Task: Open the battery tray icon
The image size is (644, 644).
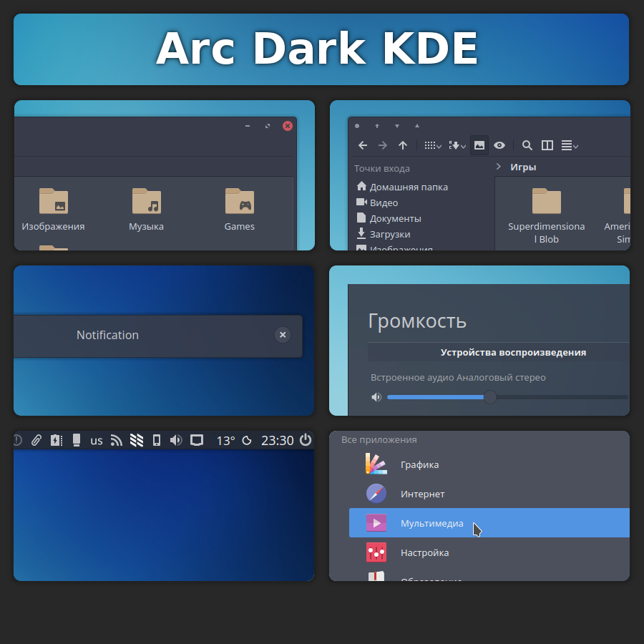Action: 57,440
